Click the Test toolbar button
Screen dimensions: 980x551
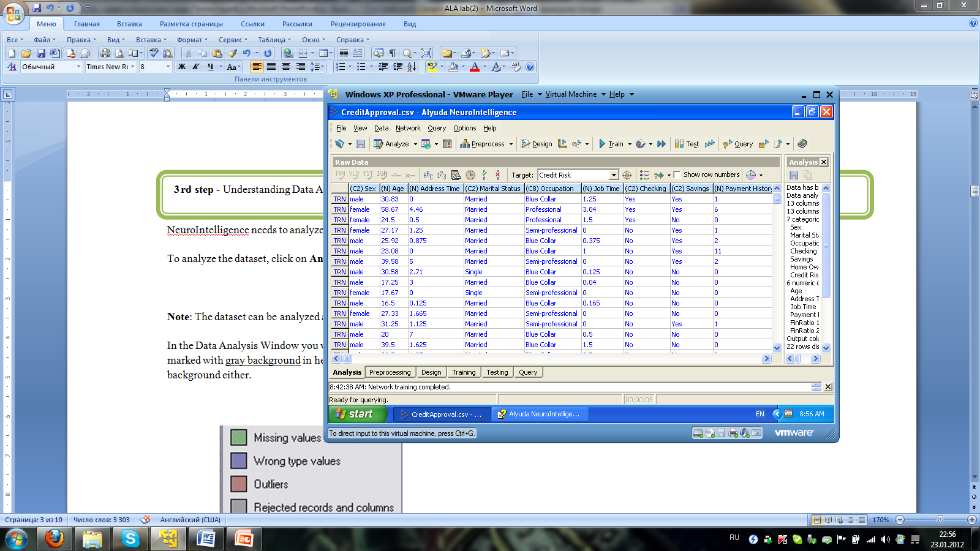[687, 144]
